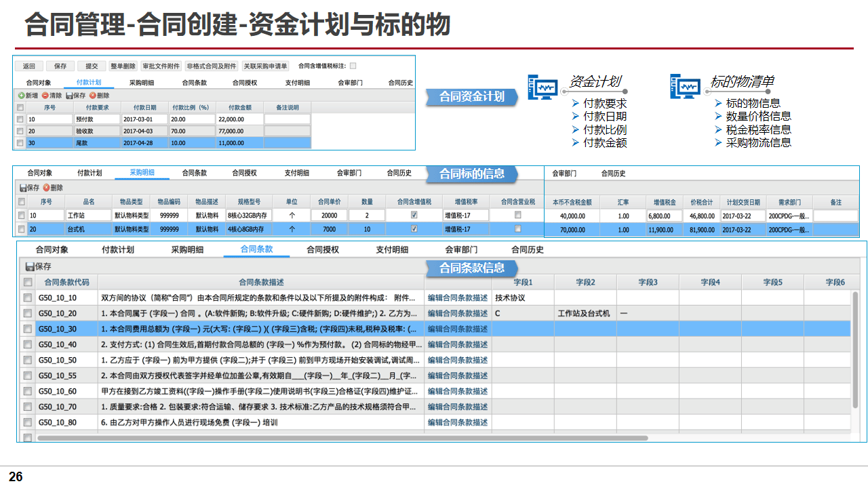Image resolution: width=868 pixels, height=488 pixels.
Task: Click 字段2 cell containing 工作站及台式机
Action: [585, 313]
